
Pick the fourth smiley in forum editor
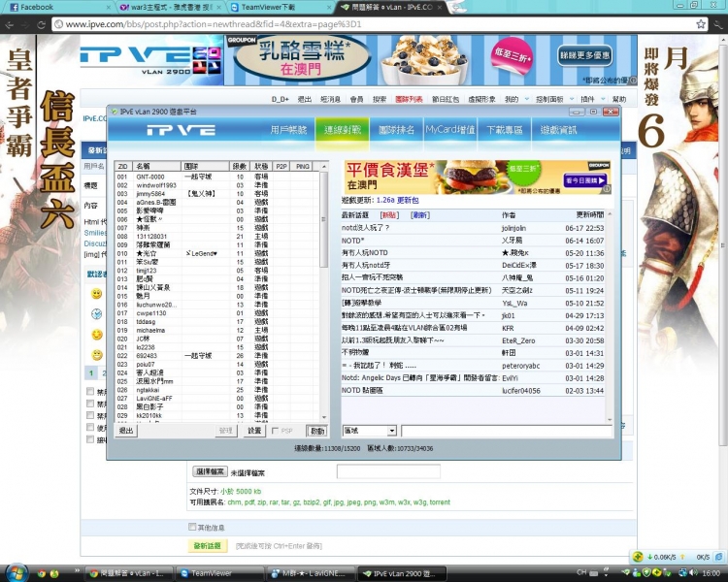tap(96, 355)
